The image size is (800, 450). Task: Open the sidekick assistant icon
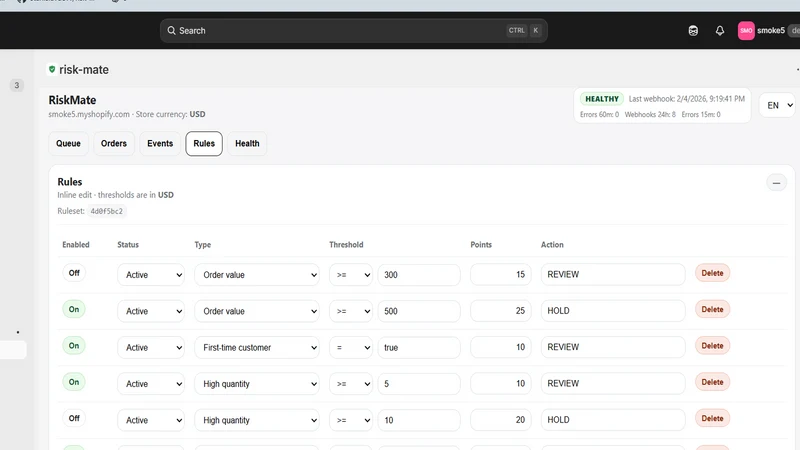coord(693,31)
